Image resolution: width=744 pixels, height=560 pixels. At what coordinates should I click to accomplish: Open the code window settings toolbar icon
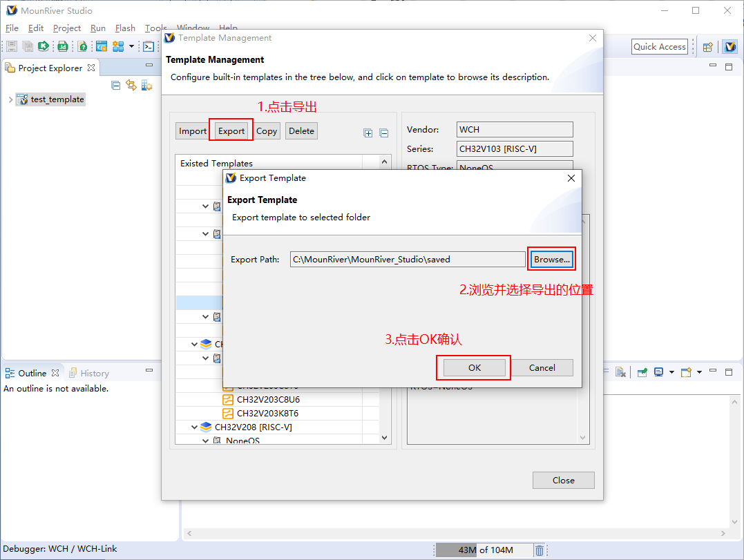point(102,46)
